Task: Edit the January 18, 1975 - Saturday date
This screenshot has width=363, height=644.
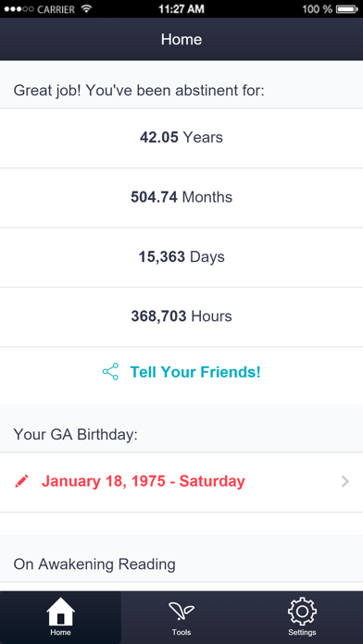Action: [x=144, y=481]
